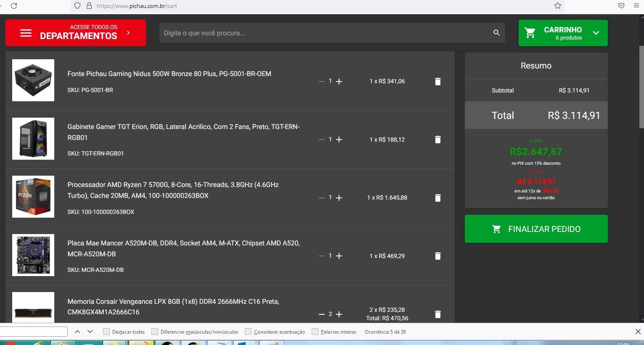The width and height of the screenshot is (644, 345).
Task: Click SKU: 100-100000263BOX text
Action: point(101,212)
